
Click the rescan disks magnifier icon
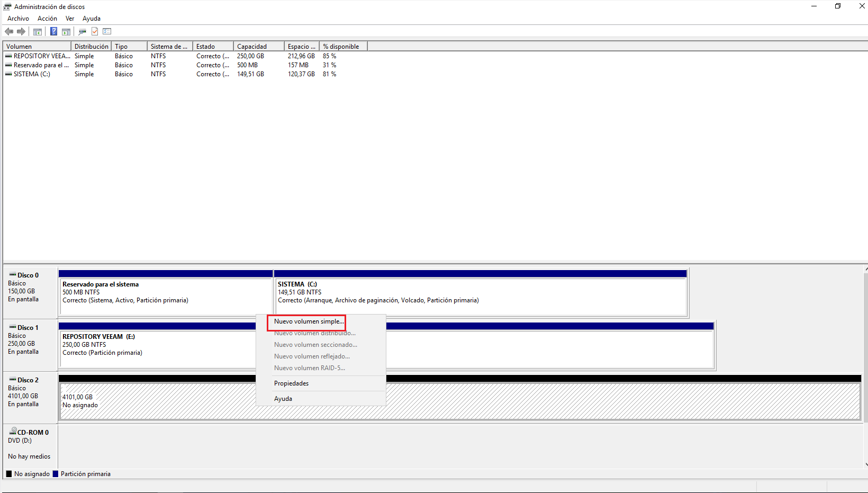(x=82, y=31)
